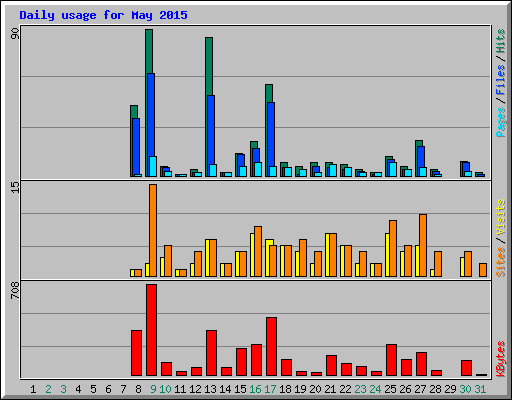Click the red KBytes bar for day 9

151,330
